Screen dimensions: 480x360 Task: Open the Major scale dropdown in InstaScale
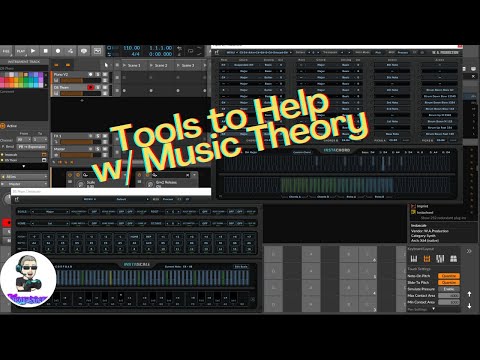(50, 212)
